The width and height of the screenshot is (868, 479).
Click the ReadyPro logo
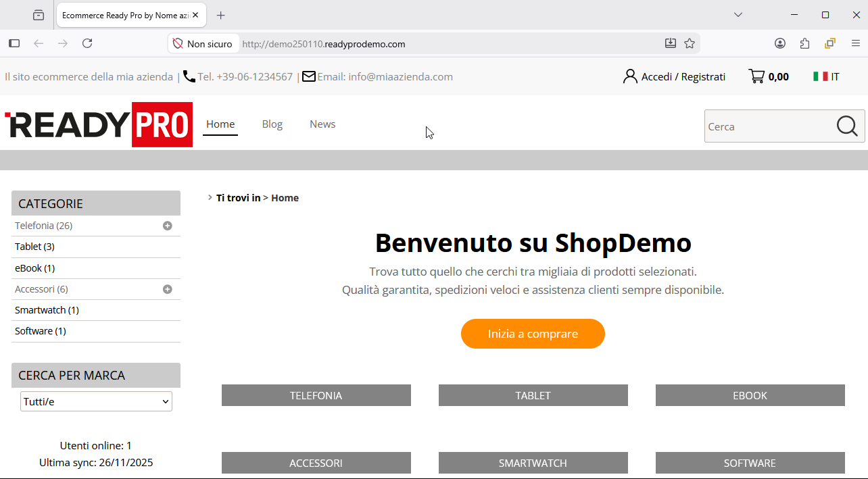click(99, 125)
